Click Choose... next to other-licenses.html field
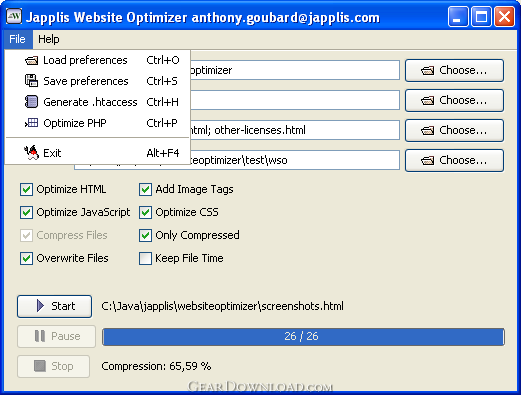This screenshot has width=521, height=395. pyautogui.click(x=454, y=130)
